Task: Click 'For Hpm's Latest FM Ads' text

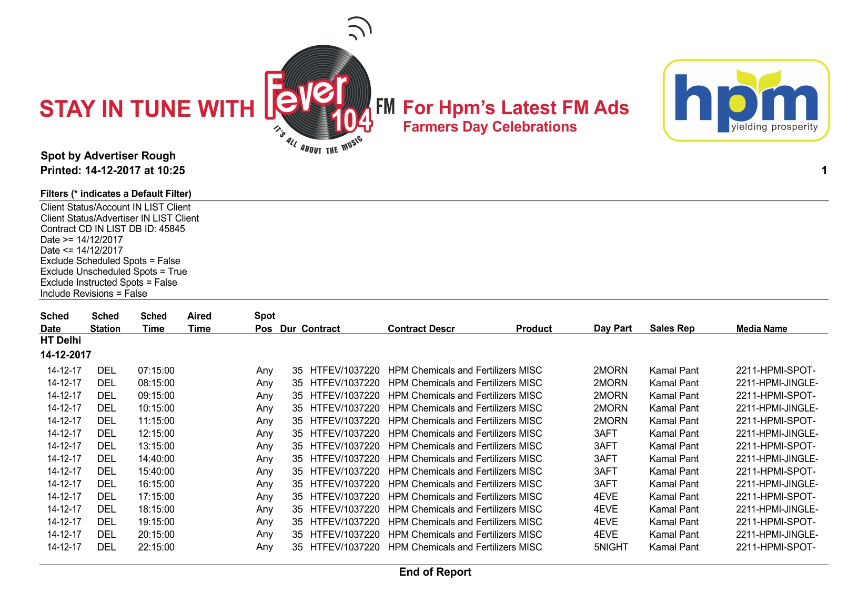Action: pos(516,108)
